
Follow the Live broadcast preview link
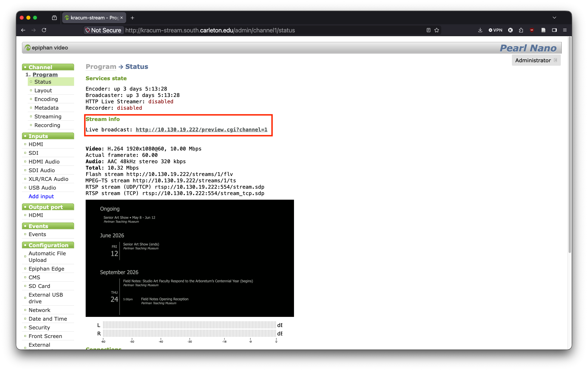[x=201, y=130]
